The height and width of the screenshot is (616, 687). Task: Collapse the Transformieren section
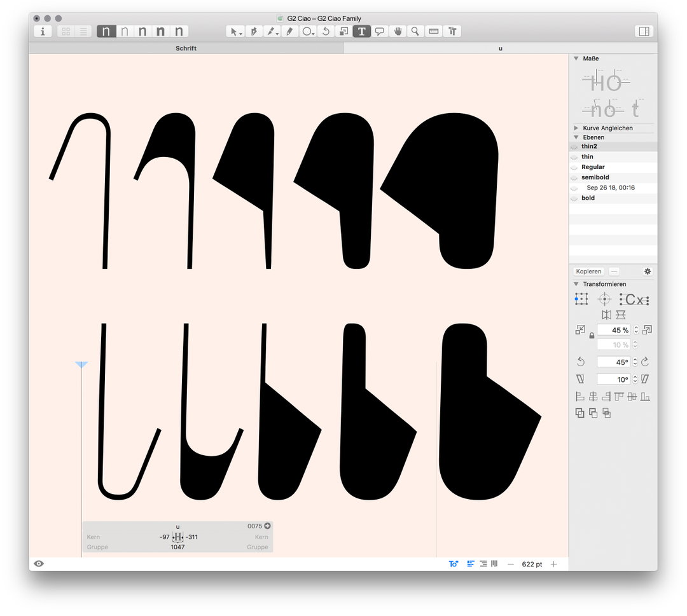576,284
